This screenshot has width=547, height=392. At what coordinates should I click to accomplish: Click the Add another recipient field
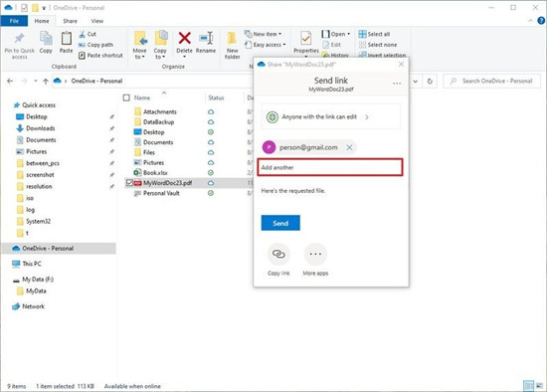330,167
